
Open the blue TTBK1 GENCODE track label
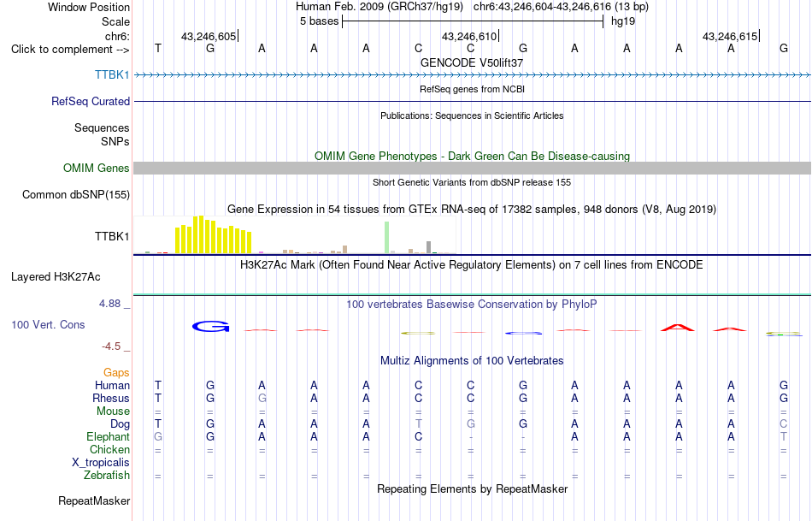112,74
